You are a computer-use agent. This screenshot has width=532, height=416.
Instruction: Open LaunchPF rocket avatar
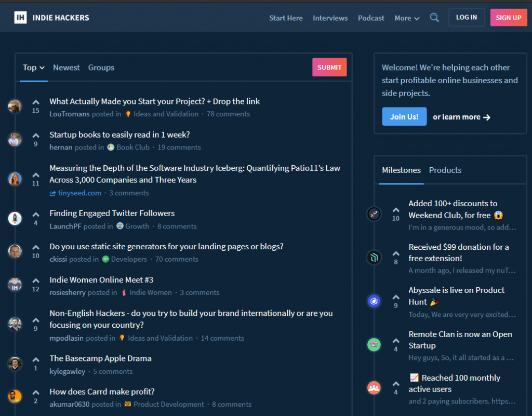(15, 218)
